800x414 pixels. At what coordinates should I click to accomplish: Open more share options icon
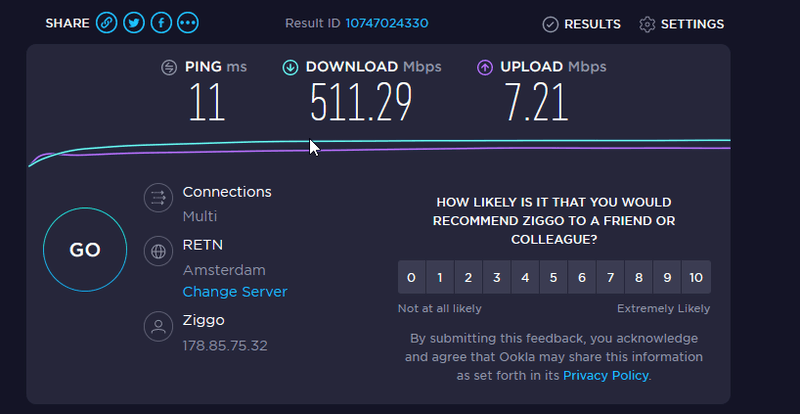[187, 23]
